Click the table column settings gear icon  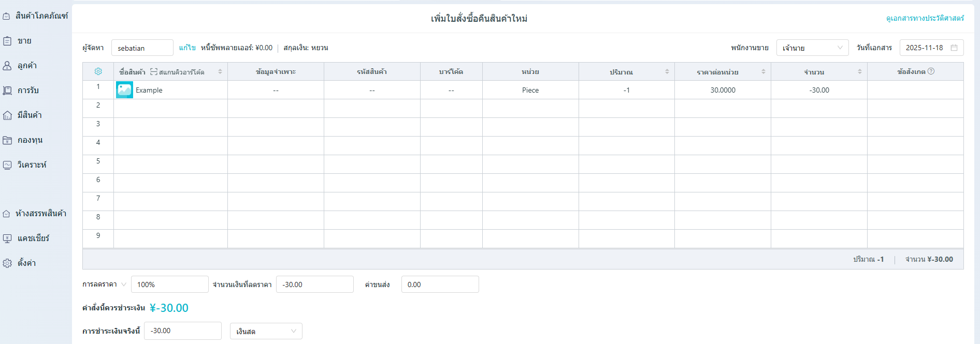pyautogui.click(x=98, y=71)
